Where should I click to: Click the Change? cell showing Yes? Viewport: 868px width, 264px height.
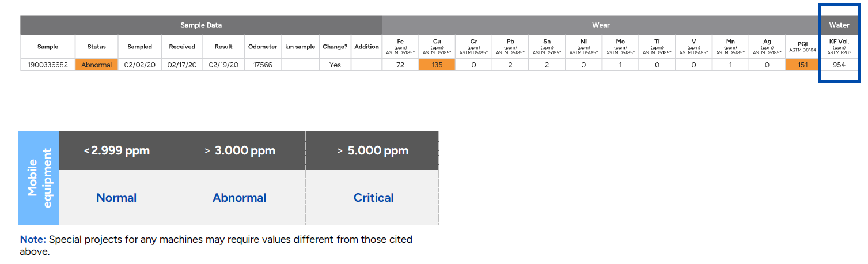[335, 65]
